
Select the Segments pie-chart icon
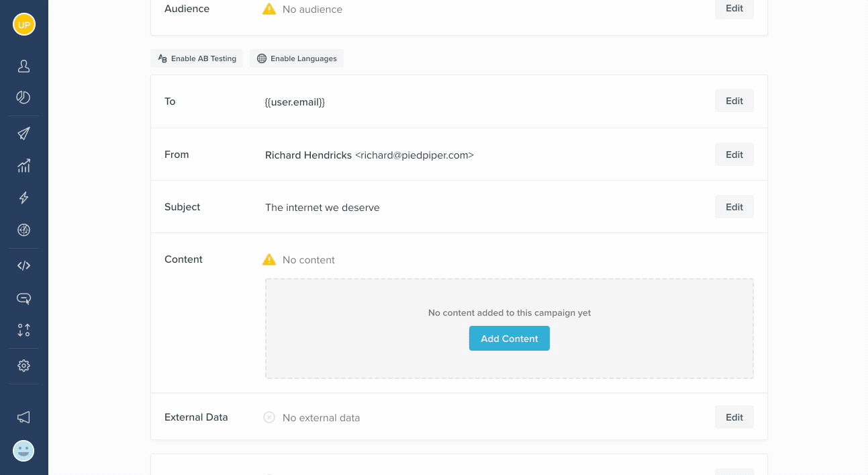pos(23,97)
